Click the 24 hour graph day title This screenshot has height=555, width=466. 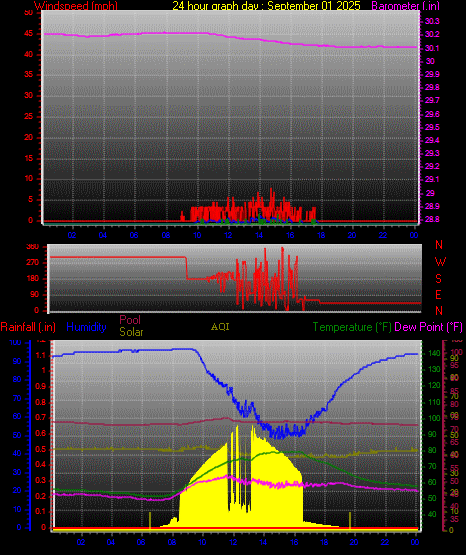coord(266,5)
